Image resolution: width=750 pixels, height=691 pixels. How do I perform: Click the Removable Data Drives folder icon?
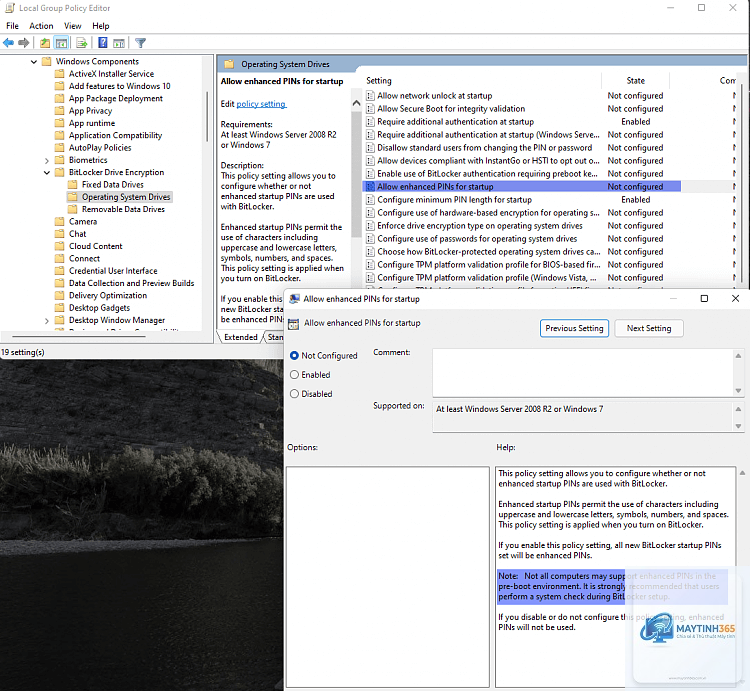pyautogui.click(x=72, y=209)
